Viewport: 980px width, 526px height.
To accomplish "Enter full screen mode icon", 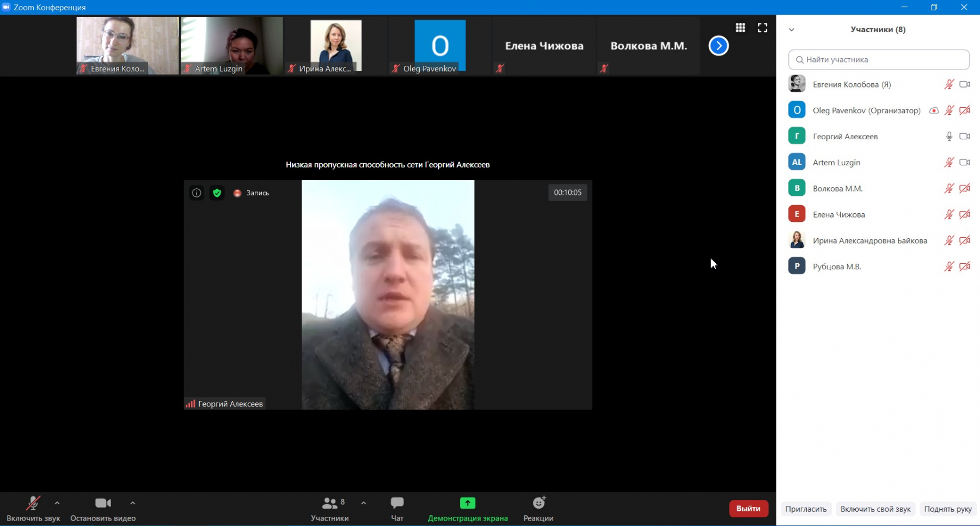I will pos(763,28).
